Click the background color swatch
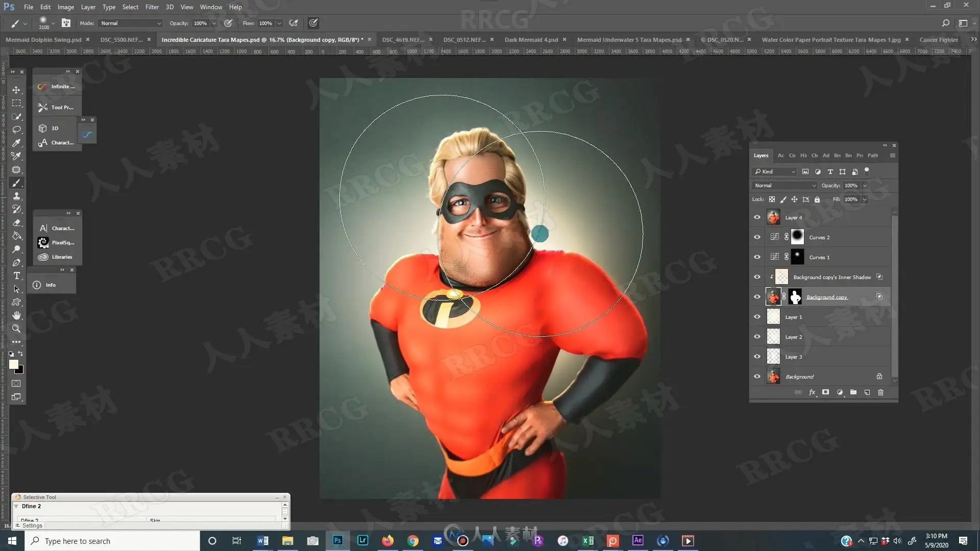This screenshot has height=551, width=980. [x=20, y=370]
